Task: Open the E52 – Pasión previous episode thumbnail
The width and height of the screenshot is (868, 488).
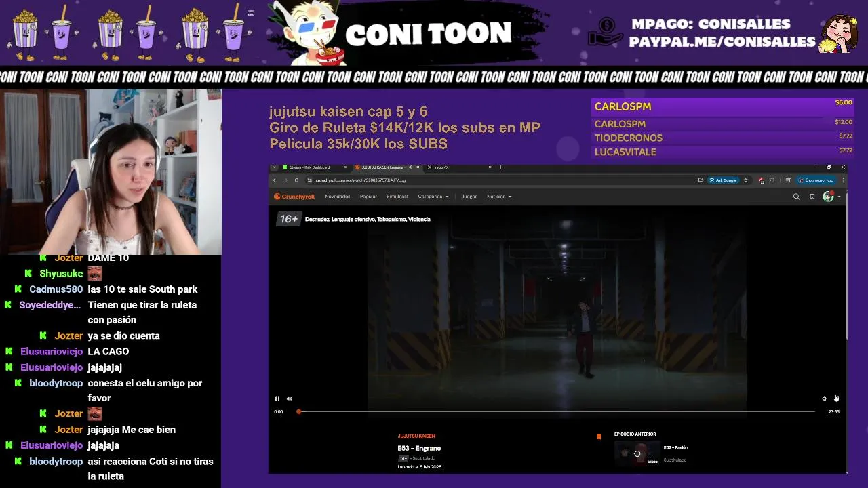Action: coord(637,453)
